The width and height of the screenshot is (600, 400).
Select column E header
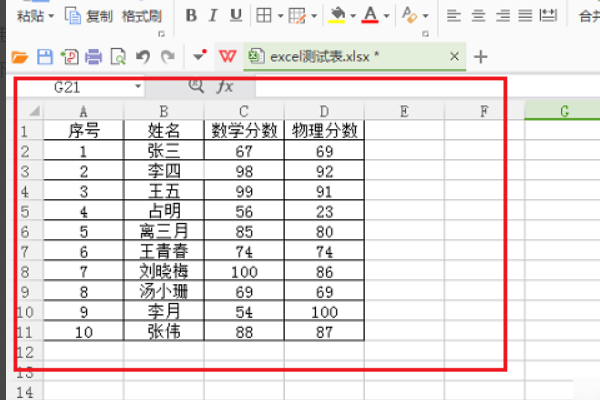tap(404, 111)
